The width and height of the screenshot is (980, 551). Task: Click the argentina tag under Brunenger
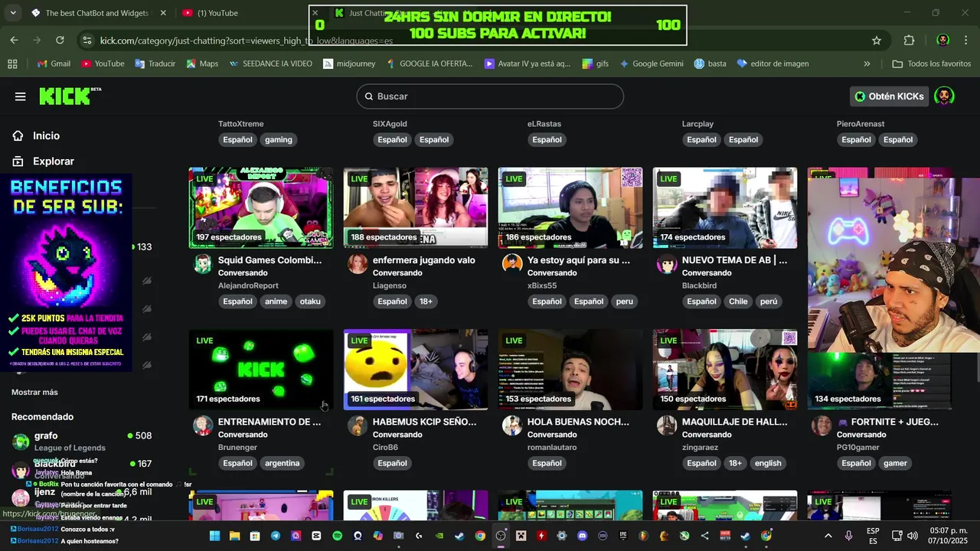point(282,463)
